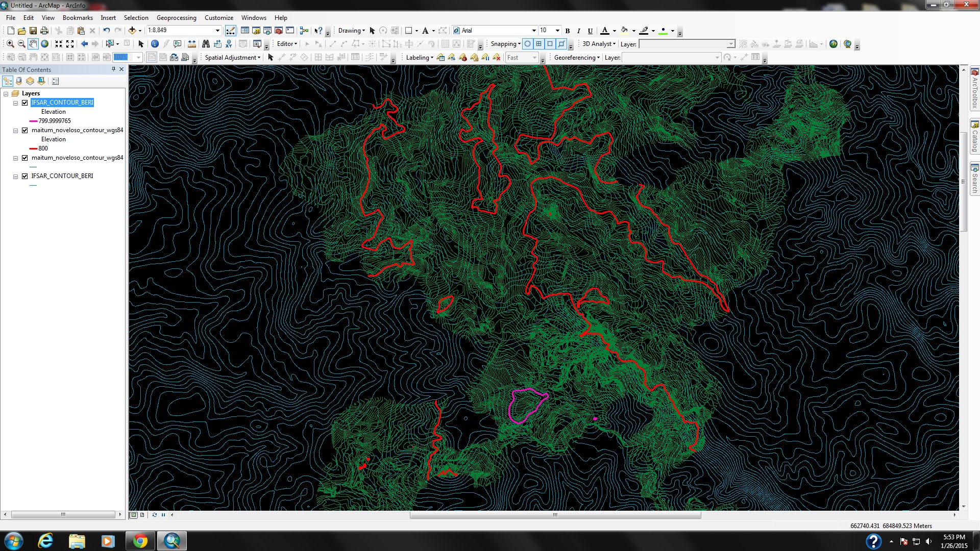Open the Windows menu

pyautogui.click(x=254, y=18)
